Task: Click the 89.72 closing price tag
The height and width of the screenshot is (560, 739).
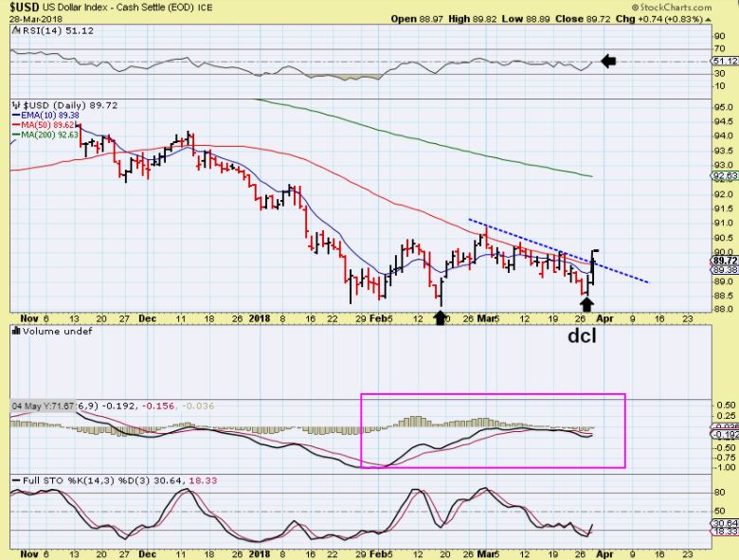Action: (725, 261)
